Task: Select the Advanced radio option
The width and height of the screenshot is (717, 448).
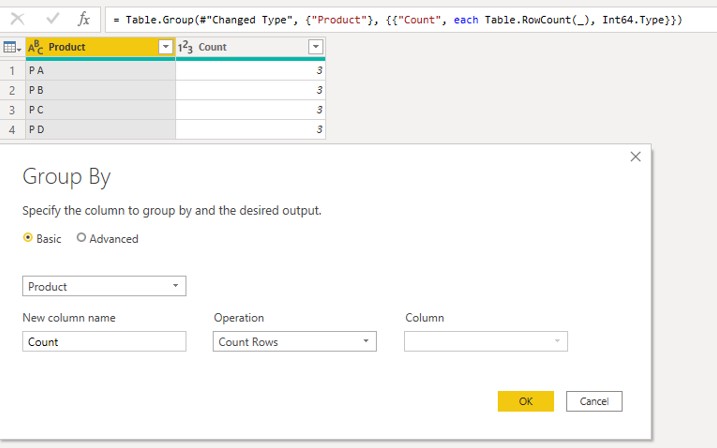Action: point(81,238)
